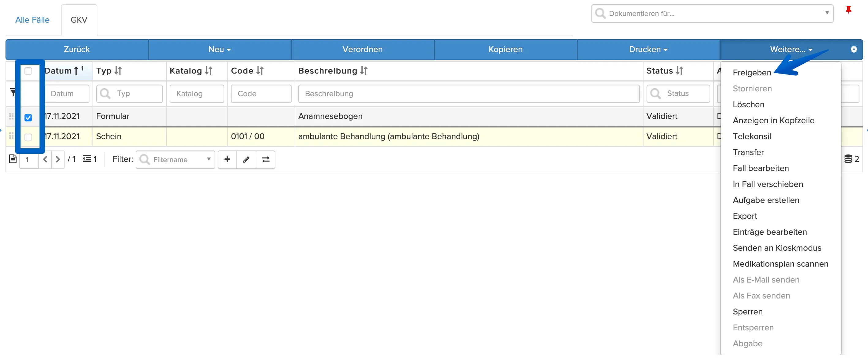Click the page number input
Viewport: 868px width, 361px height.
(29, 159)
